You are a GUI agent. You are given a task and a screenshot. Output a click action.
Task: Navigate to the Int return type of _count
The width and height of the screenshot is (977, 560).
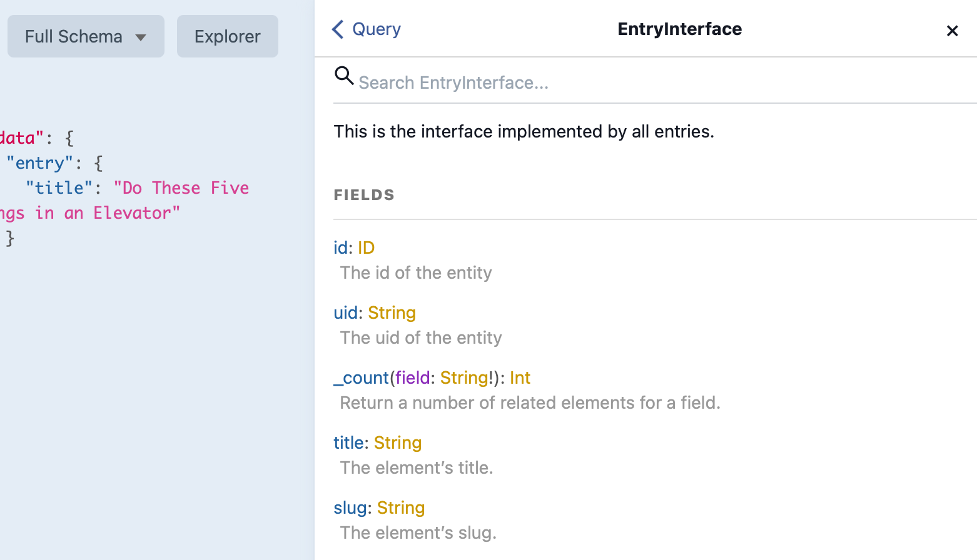[x=520, y=377]
